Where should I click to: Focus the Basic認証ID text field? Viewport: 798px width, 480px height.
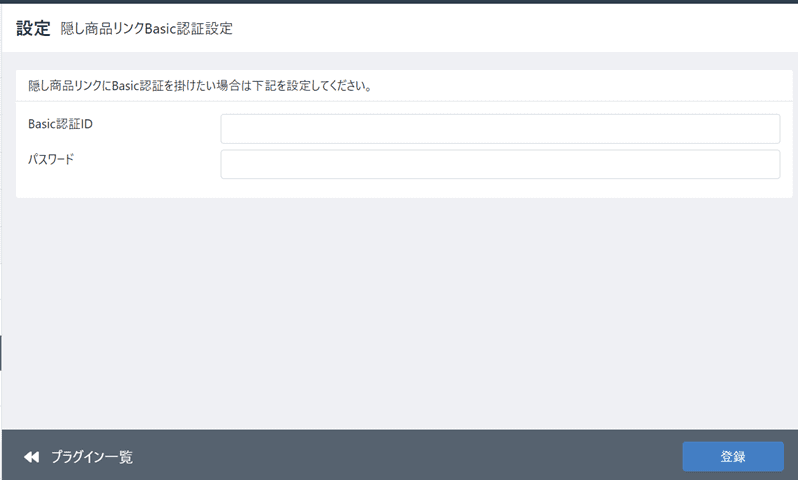[x=499, y=129]
